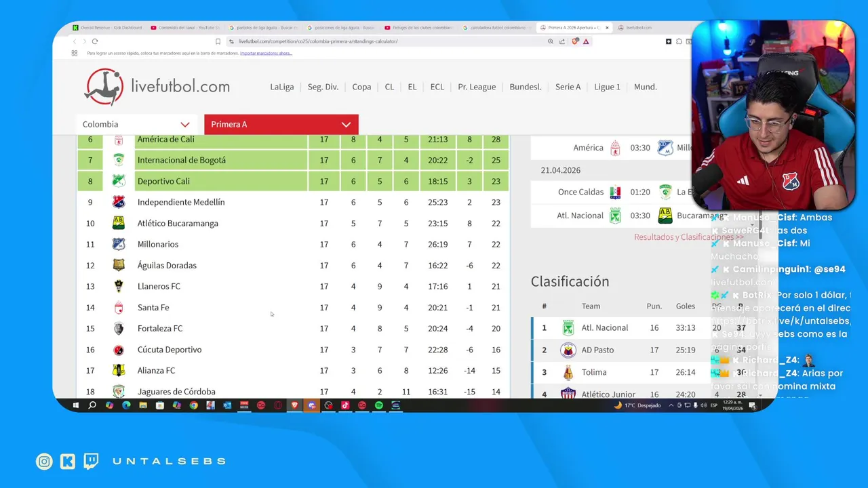
Task: Switch to the Overall Revenue Kick Dashboard tab
Action: click(109, 28)
